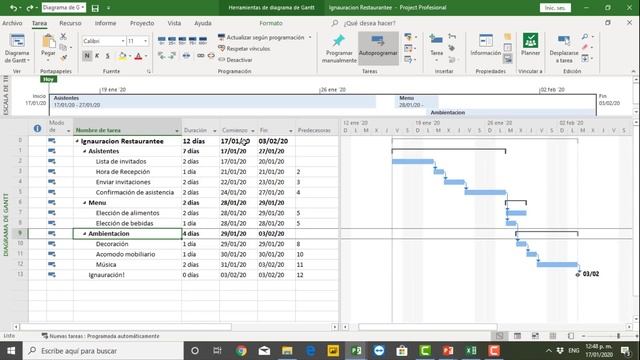Open task notes with the yellow icon
The width and height of the screenshot is (640, 360).
(507, 37)
